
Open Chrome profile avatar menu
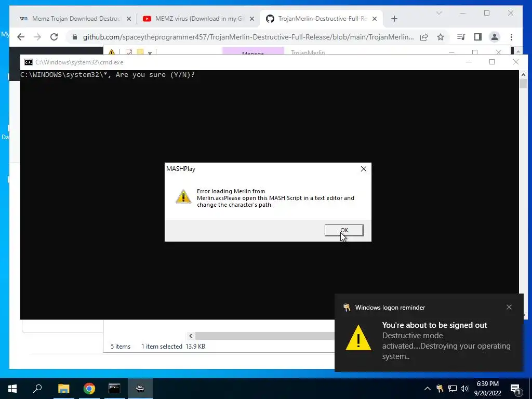pos(495,37)
